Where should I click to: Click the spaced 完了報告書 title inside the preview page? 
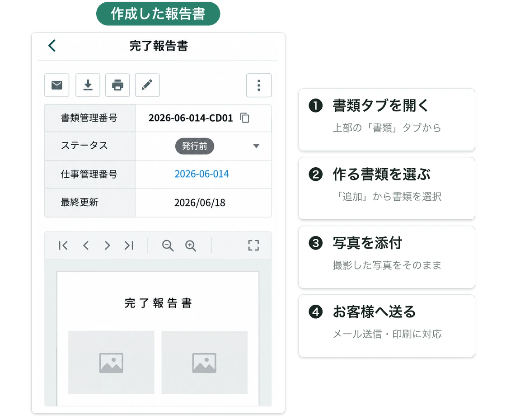pyautogui.click(x=159, y=303)
